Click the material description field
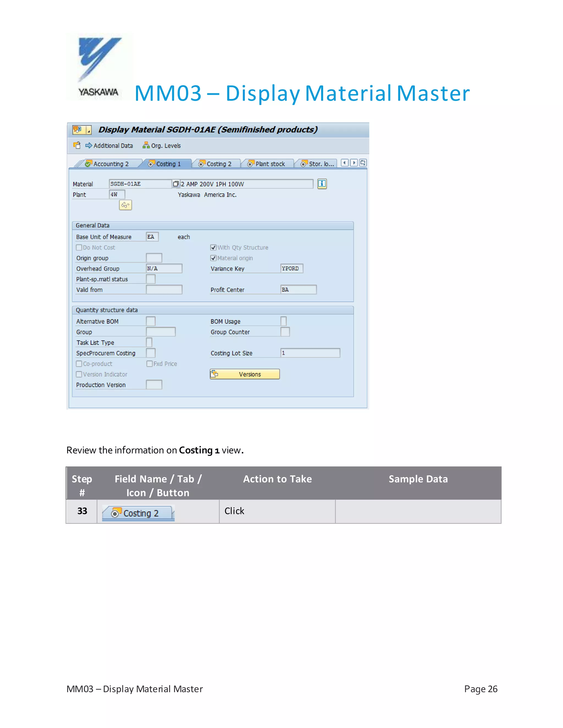 point(247,184)
